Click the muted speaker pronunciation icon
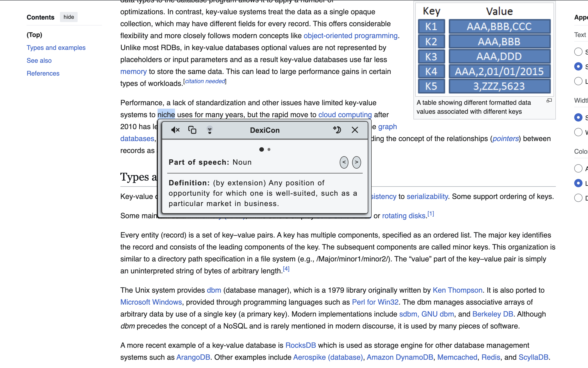 point(175,130)
